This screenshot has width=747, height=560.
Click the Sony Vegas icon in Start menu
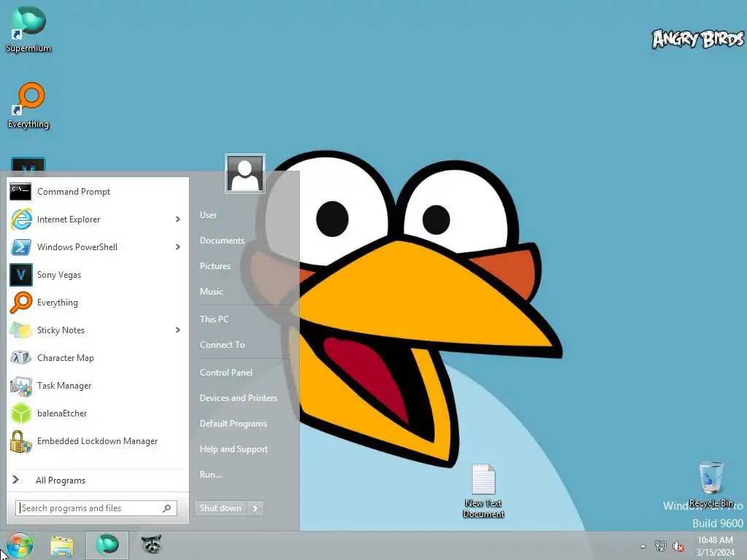pyautogui.click(x=21, y=275)
